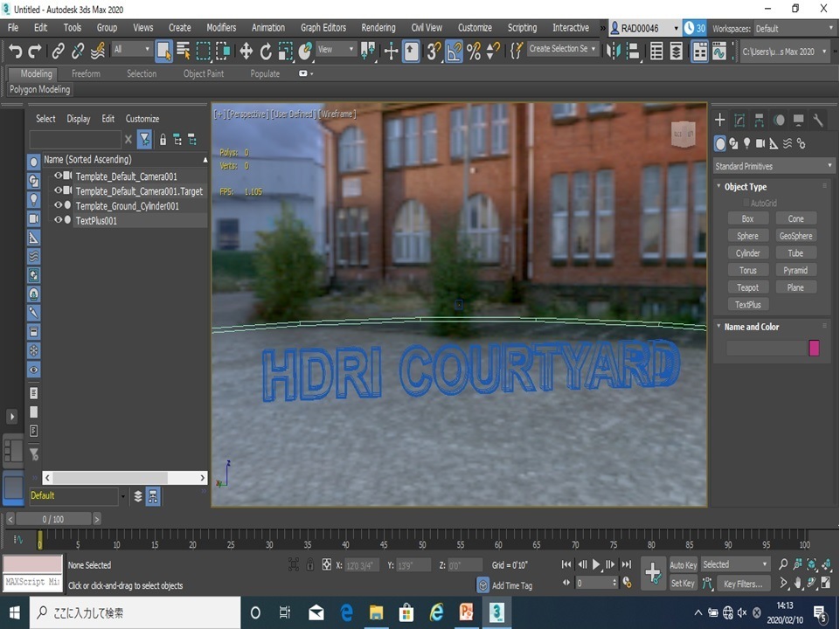
Task: Click the Mirror tool icon
Action: [x=614, y=52]
